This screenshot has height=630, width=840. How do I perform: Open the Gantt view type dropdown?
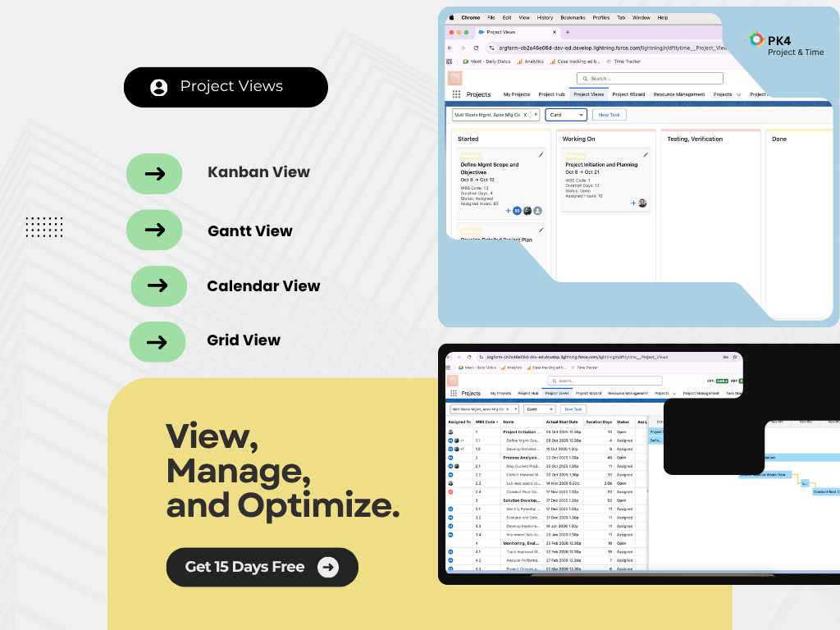click(540, 409)
